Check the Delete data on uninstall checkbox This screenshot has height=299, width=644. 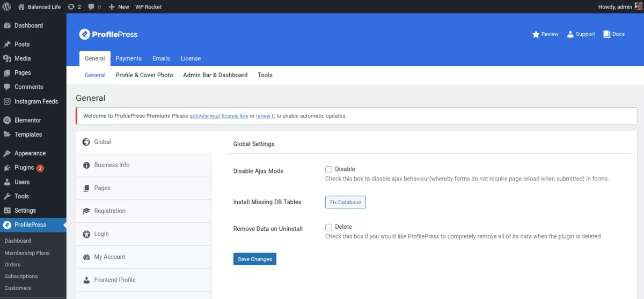(x=329, y=227)
